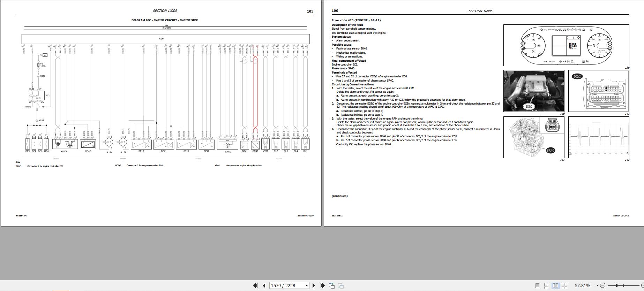Click the previous view icon
644x291 pixels.
[x=332, y=285]
